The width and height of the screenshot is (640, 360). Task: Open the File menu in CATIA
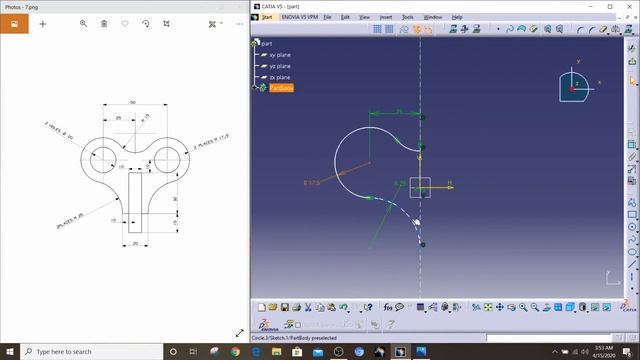(327, 17)
